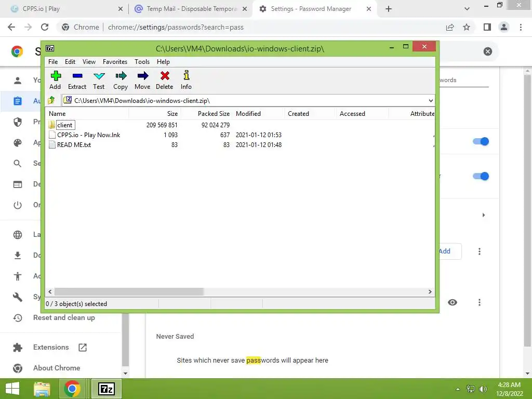The image size is (532, 399).
Task: Open the Edit menu in 7-Zip
Action: 70,62
